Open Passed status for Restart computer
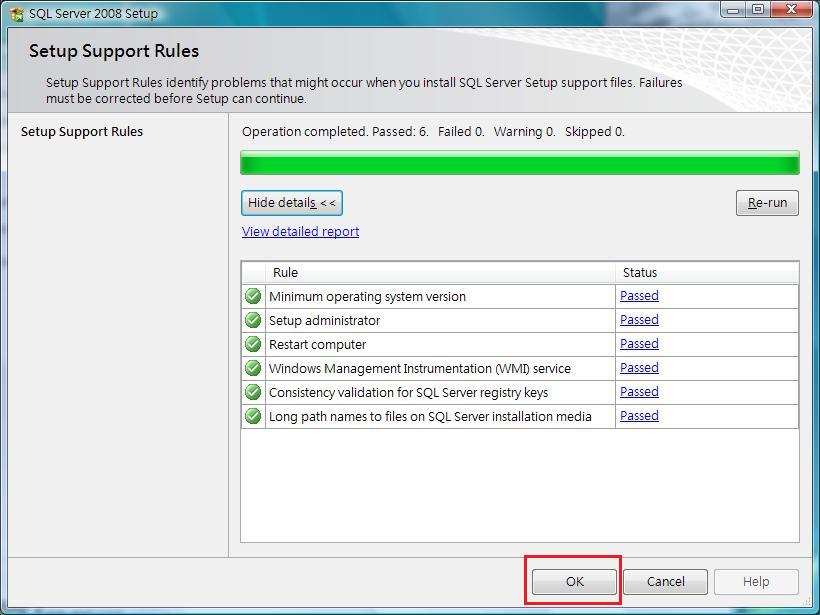 639,344
